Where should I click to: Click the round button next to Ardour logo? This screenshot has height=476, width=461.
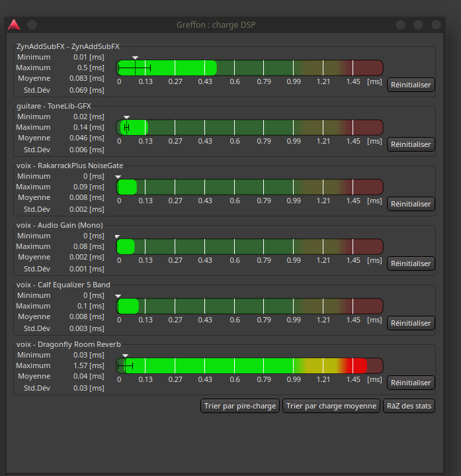coord(32,25)
